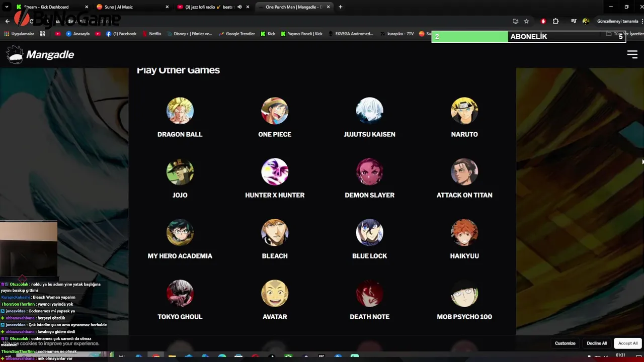Open the kurapika - 7TV bookmark
This screenshot has width=644, height=362.
click(396, 34)
